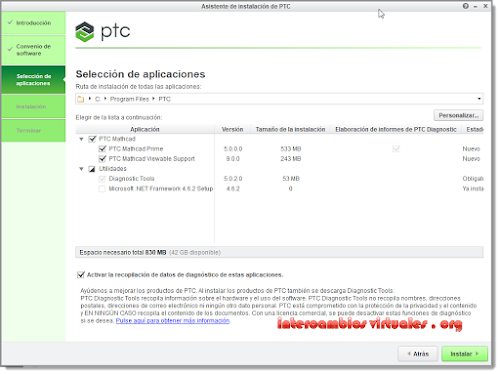Click the 533 MB size value
Viewport: 500px width, 374px height.
coord(291,149)
